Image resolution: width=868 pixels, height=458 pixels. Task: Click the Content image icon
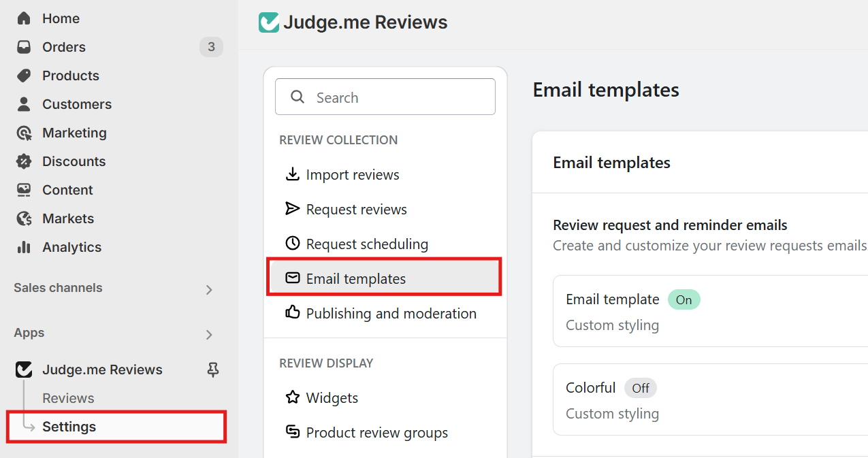pyautogui.click(x=24, y=190)
